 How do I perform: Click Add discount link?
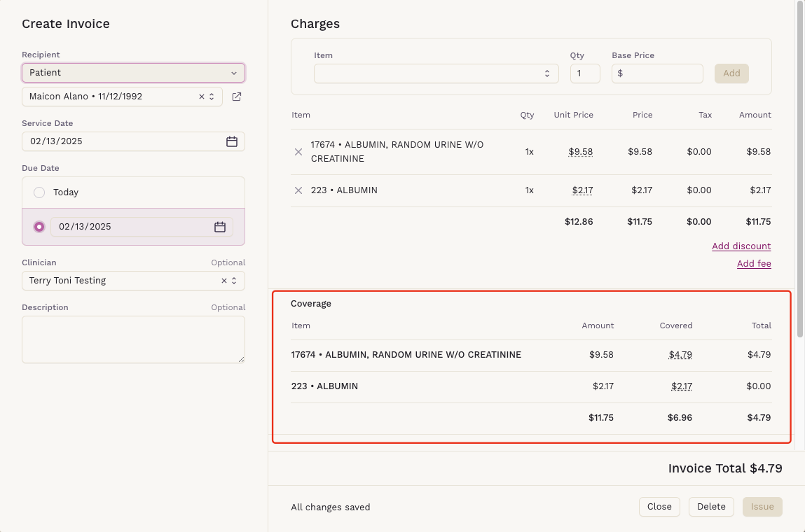coord(741,246)
